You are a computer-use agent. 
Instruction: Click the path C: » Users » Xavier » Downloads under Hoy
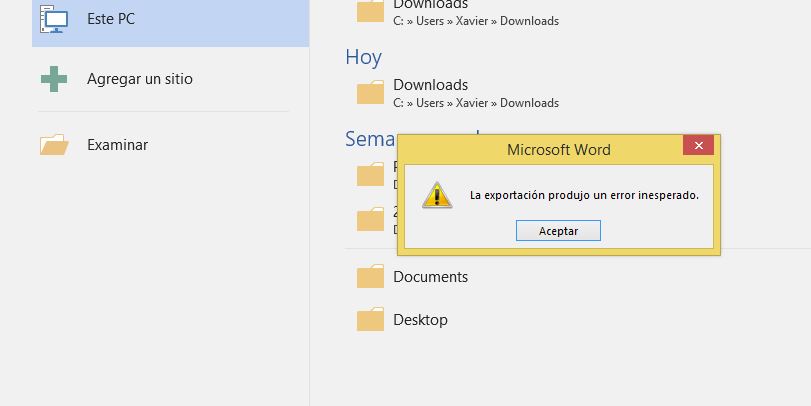point(476,103)
